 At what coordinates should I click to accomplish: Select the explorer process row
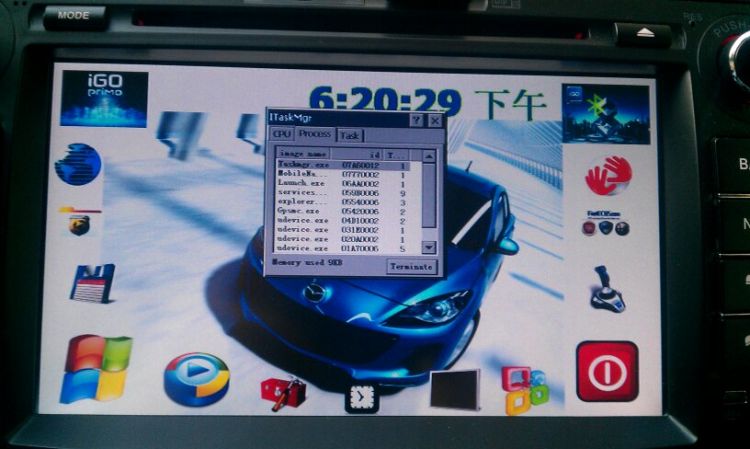tap(342, 202)
